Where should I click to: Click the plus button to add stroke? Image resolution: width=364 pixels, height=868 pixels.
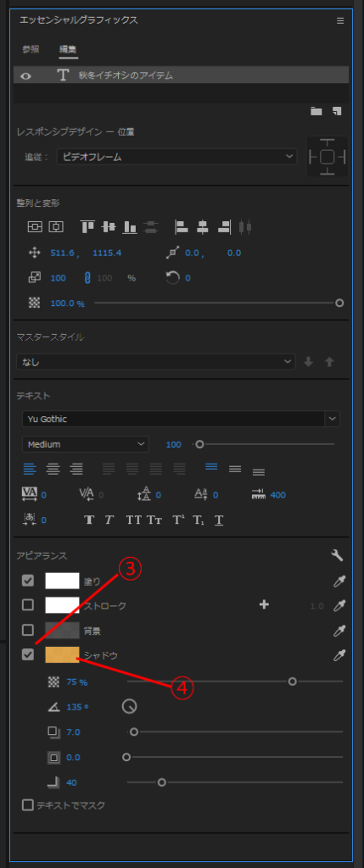coord(264,605)
